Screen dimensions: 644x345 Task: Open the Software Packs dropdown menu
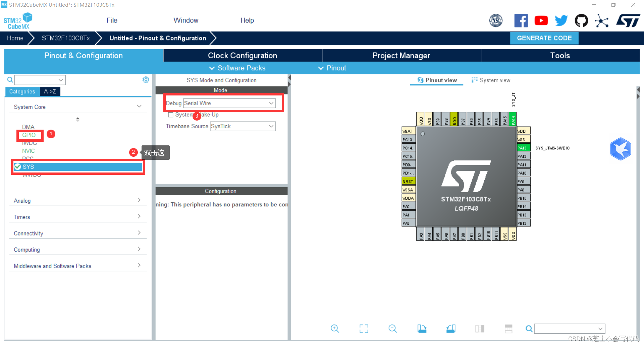[x=237, y=68]
